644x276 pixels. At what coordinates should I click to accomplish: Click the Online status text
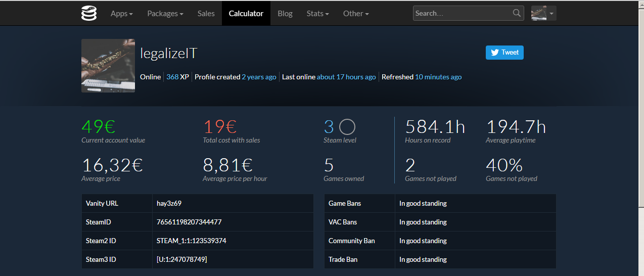[150, 77]
